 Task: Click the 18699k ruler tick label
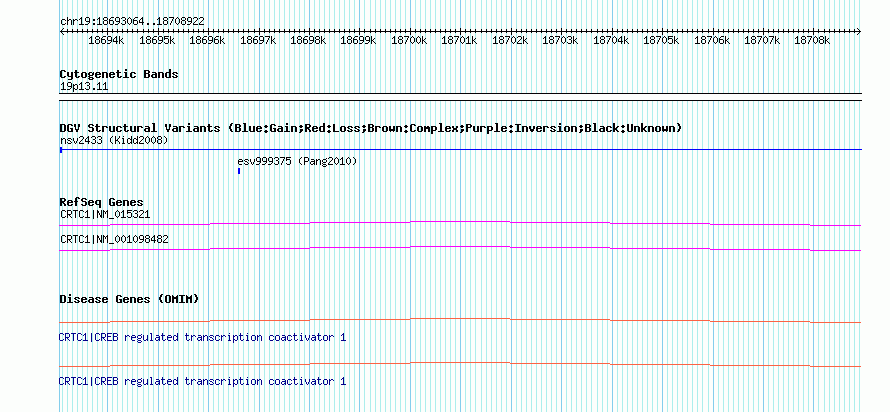point(358,41)
